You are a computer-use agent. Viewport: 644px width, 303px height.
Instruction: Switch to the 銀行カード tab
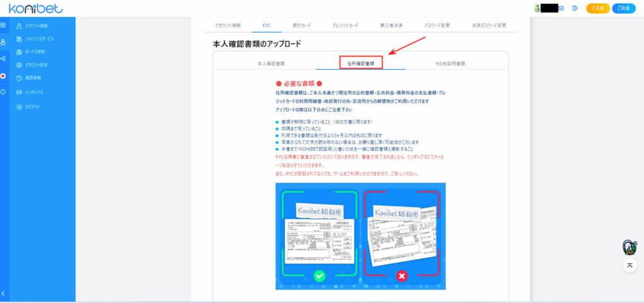point(302,25)
